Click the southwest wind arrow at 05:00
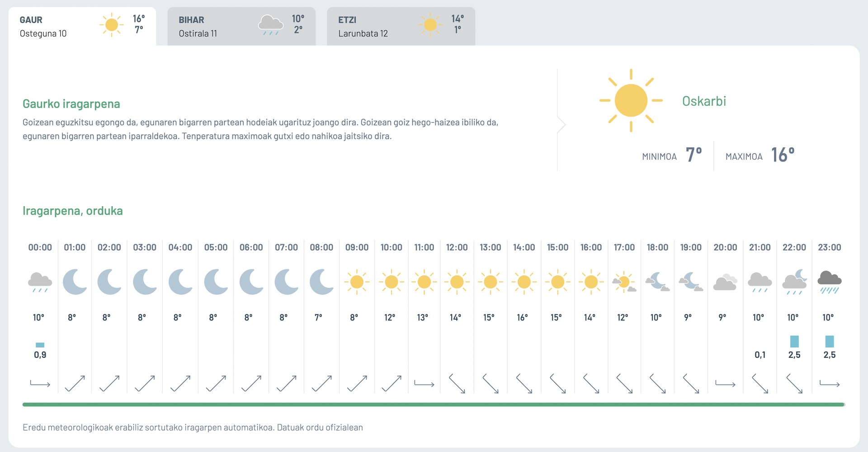This screenshot has width=868, height=452. tap(216, 383)
